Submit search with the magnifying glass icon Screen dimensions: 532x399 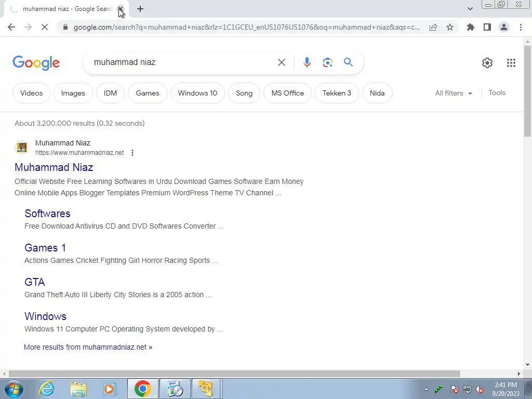pyautogui.click(x=348, y=62)
